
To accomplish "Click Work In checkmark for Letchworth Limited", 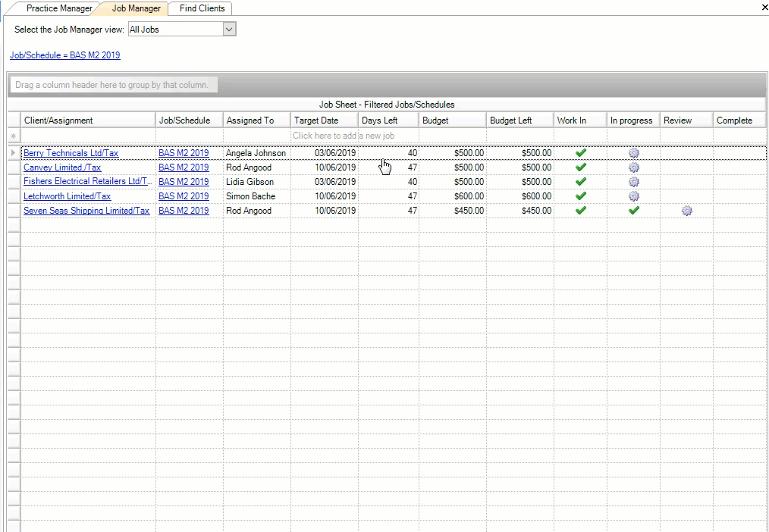I will (x=581, y=196).
